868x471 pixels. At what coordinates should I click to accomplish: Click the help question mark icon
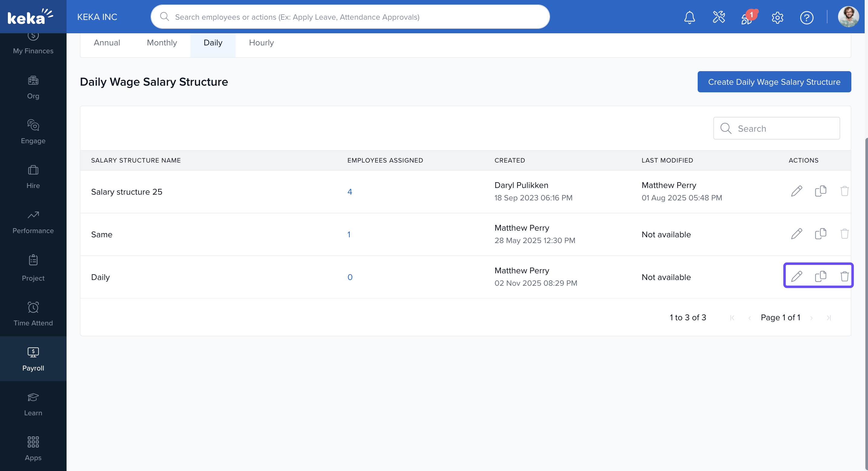pos(806,17)
